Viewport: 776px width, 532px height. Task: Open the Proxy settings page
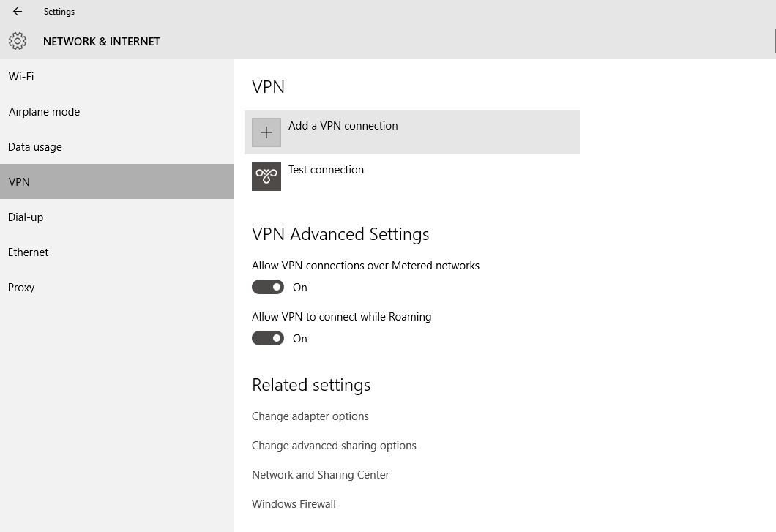(21, 287)
